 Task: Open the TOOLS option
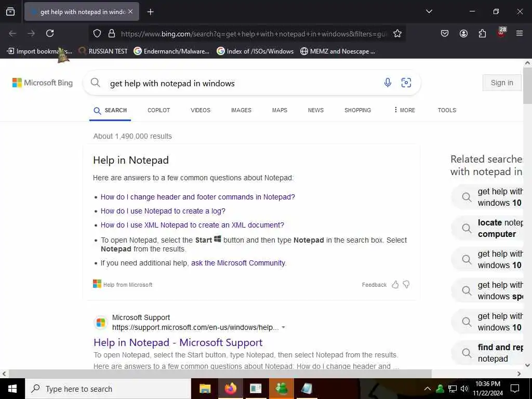point(447,110)
